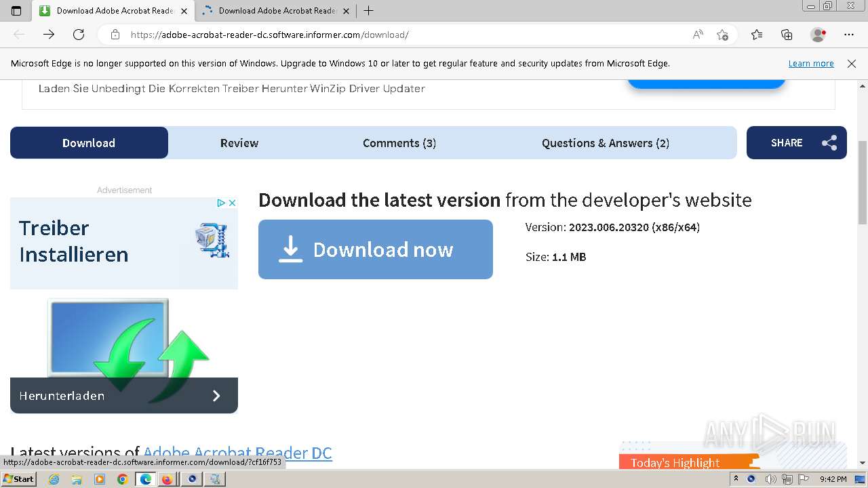Click the chevron arrow on Herunterladen

(x=216, y=396)
